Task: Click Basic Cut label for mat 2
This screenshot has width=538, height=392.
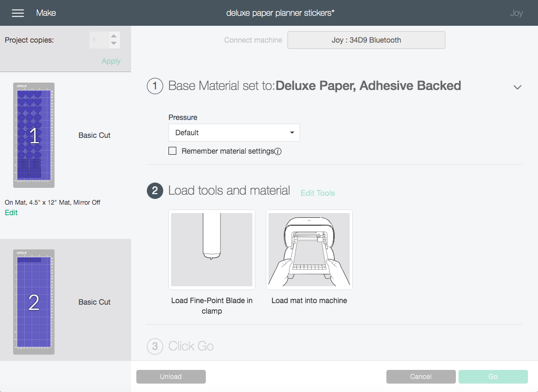Action: click(x=94, y=302)
